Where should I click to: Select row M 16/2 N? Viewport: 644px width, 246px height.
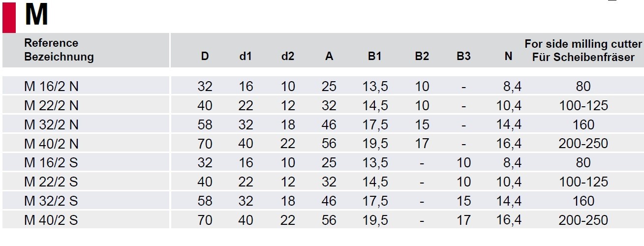point(323,86)
